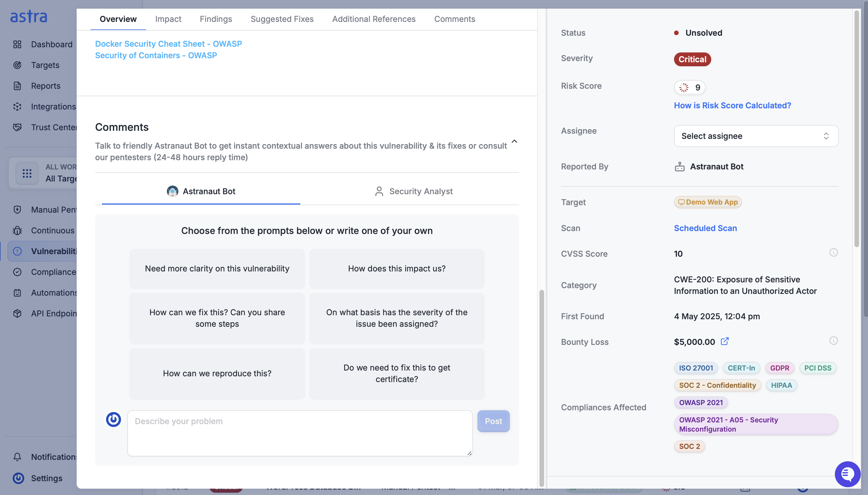Select the Astranaut Bot comment tab

tap(201, 191)
